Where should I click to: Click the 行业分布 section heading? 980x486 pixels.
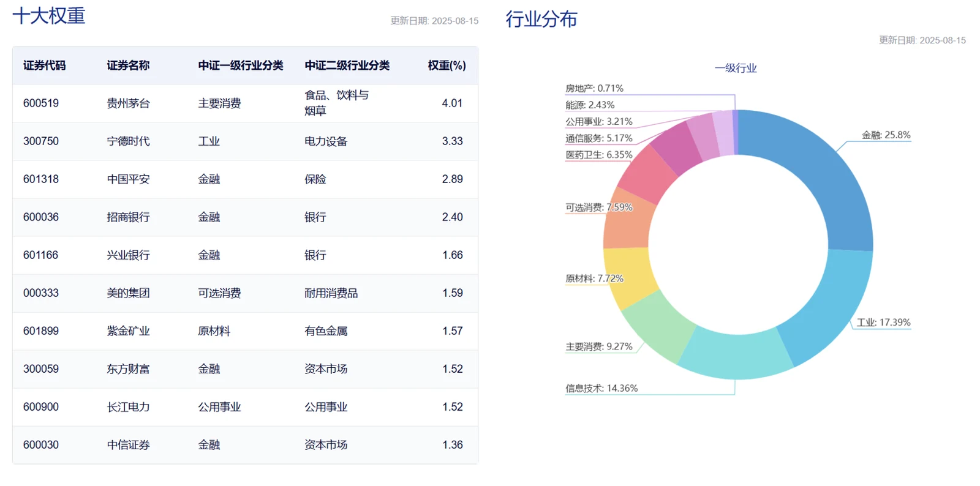[541, 19]
